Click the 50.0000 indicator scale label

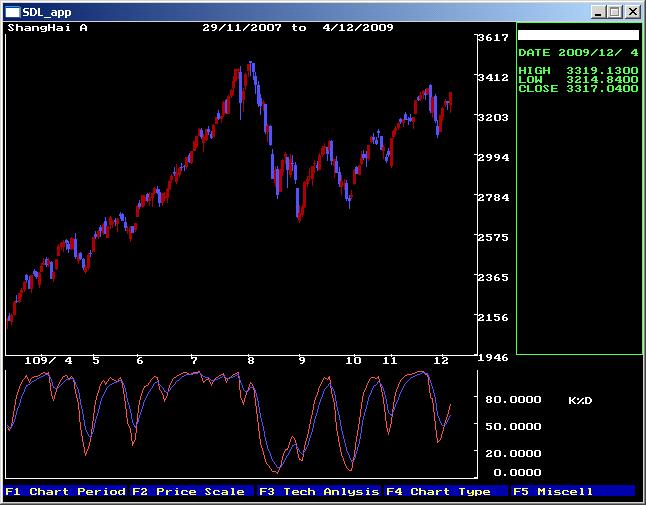click(513, 426)
